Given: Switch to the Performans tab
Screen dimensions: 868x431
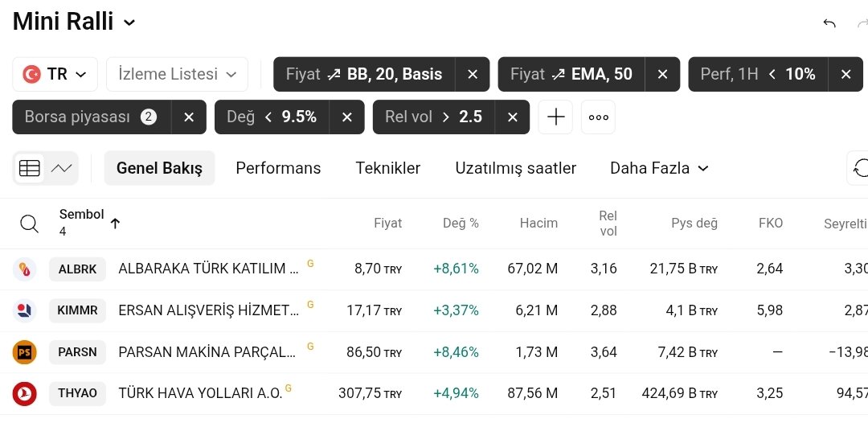Looking at the screenshot, I should [278, 168].
